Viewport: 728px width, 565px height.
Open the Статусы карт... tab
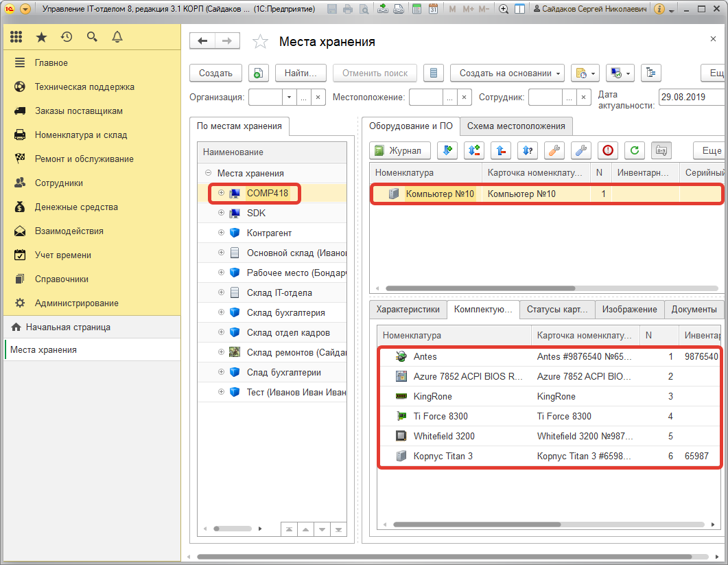(557, 310)
